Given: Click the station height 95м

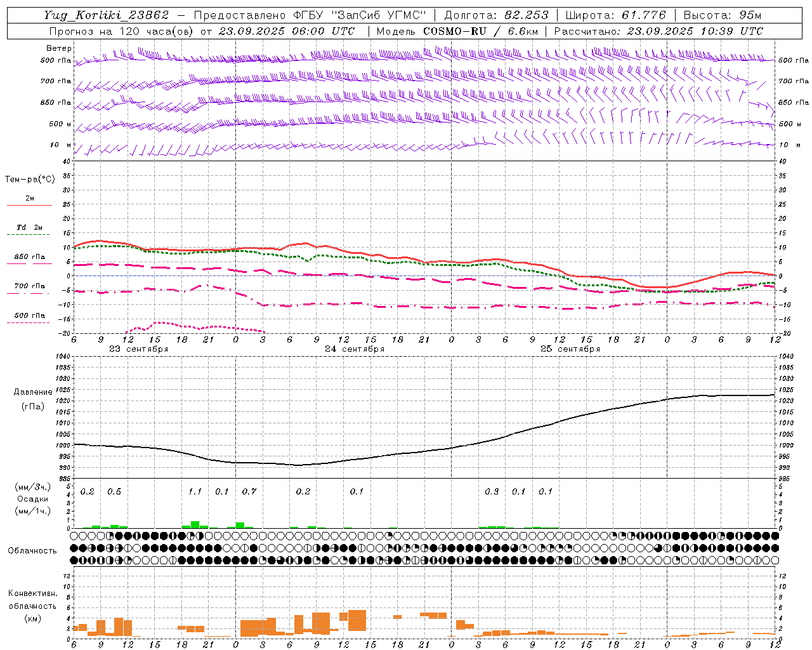Looking at the screenshot, I should (749, 15).
